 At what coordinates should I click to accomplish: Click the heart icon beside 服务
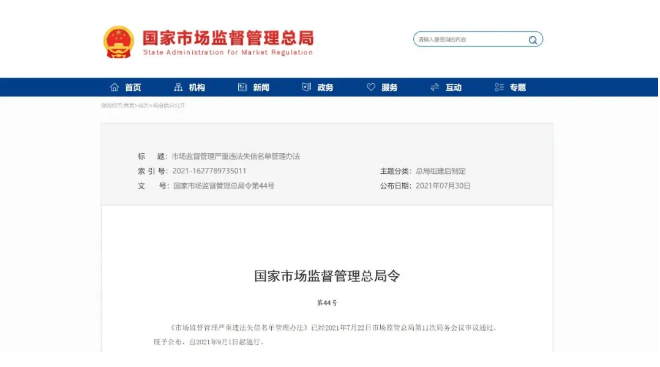[371, 87]
